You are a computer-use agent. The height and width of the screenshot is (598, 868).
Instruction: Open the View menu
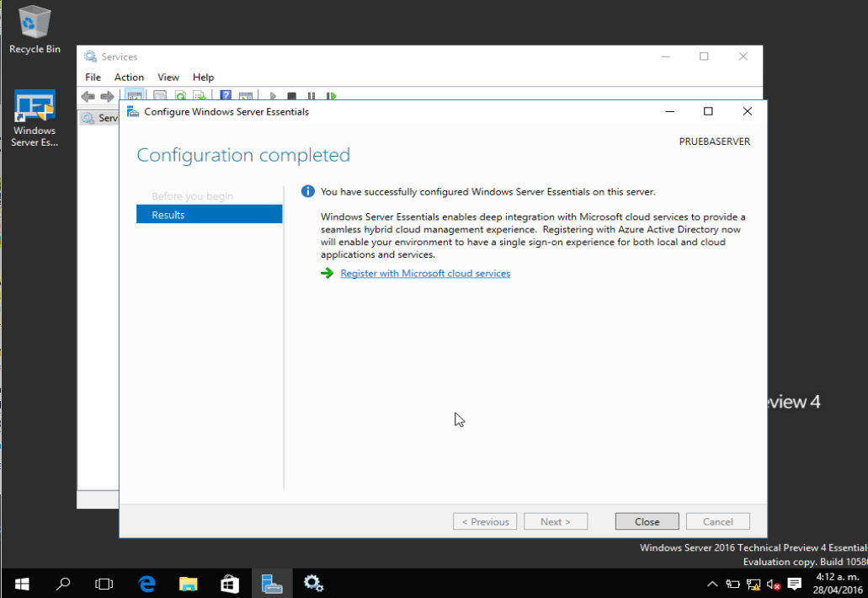[168, 77]
